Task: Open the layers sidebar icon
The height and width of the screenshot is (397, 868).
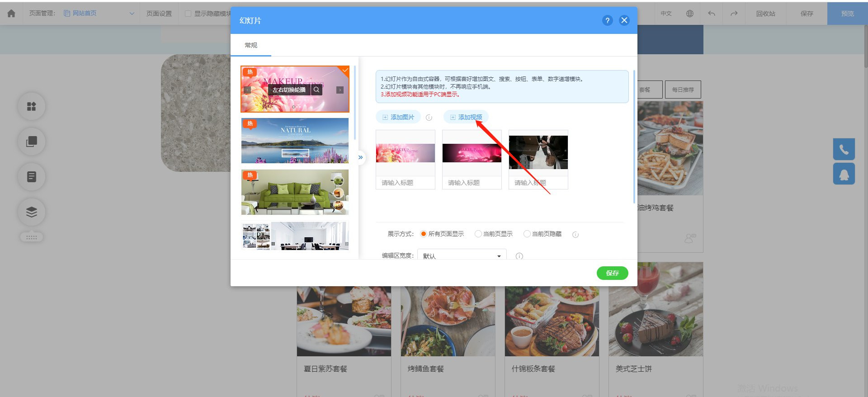Action: tap(32, 212)
